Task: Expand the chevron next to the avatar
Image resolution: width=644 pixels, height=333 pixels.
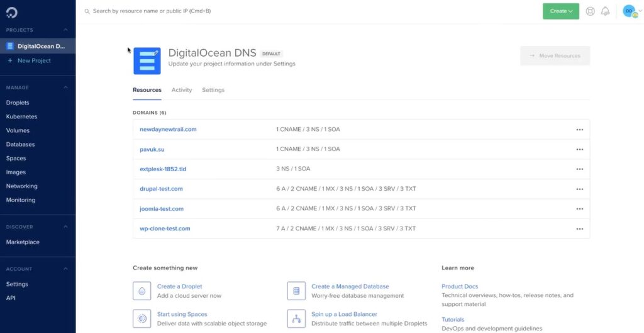Action: [x=640, y=11]
